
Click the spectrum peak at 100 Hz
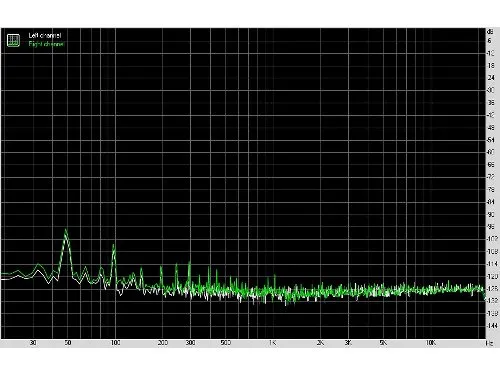pyautogui.click(x=114, y=247)
